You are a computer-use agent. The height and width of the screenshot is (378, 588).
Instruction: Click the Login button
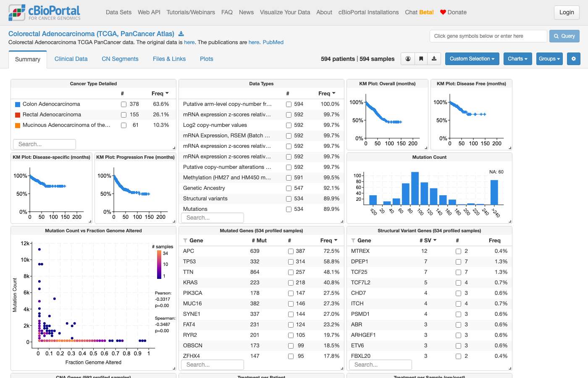coord(567,12)
